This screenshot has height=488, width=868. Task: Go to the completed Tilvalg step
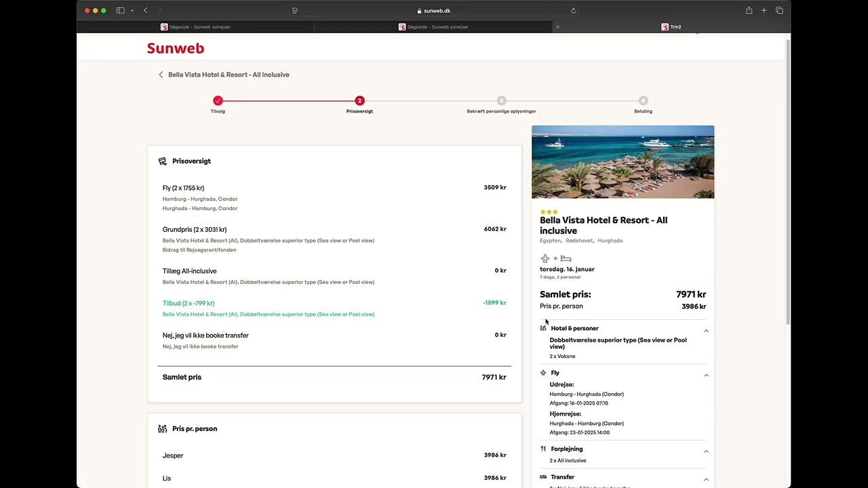[x=218, y=100]
